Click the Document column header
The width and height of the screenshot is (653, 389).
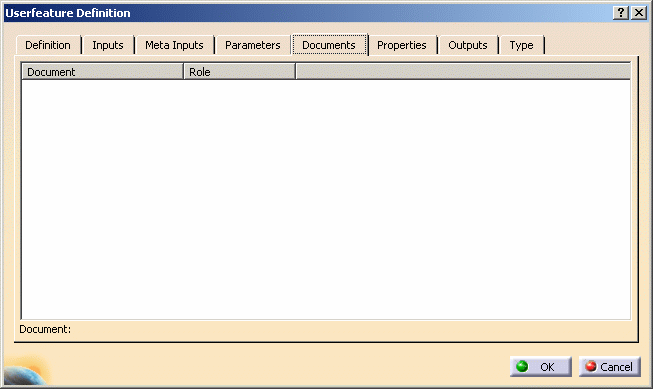(102, 72)
